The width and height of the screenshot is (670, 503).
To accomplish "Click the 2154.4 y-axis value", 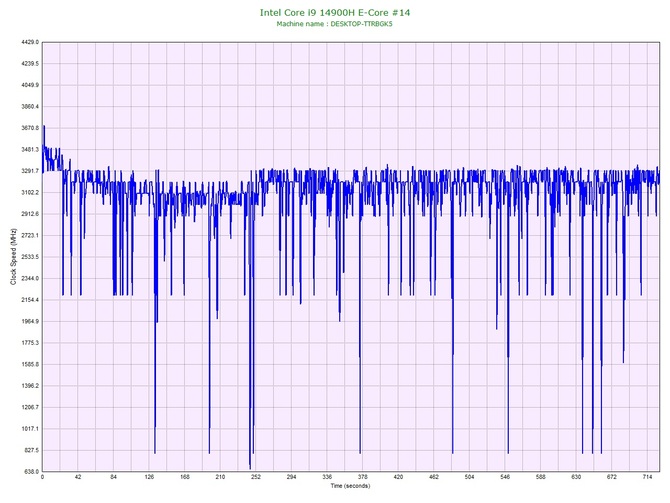I will coord(30,300).
